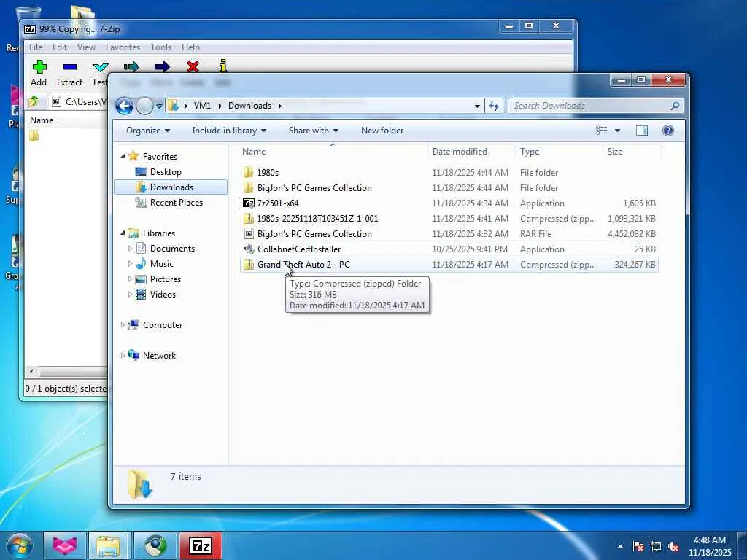The image size is (747, 560).
Task: Click the New folder button
Action: tap(382, 131)
